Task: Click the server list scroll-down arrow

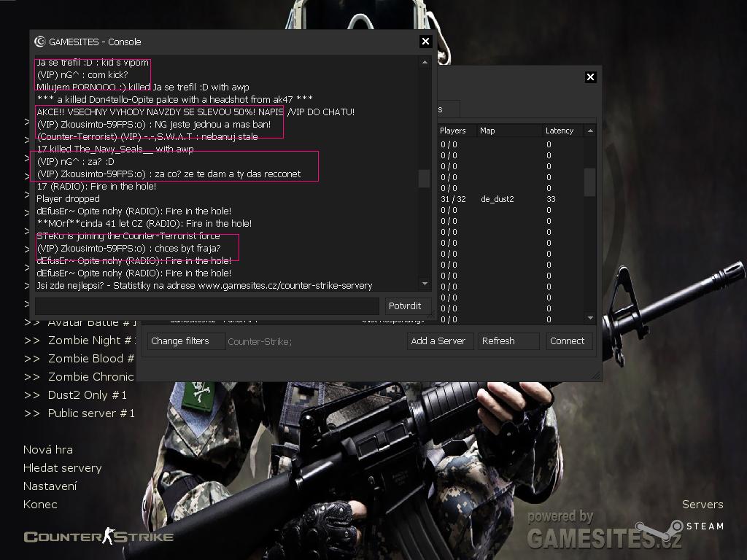Action: 590,319
